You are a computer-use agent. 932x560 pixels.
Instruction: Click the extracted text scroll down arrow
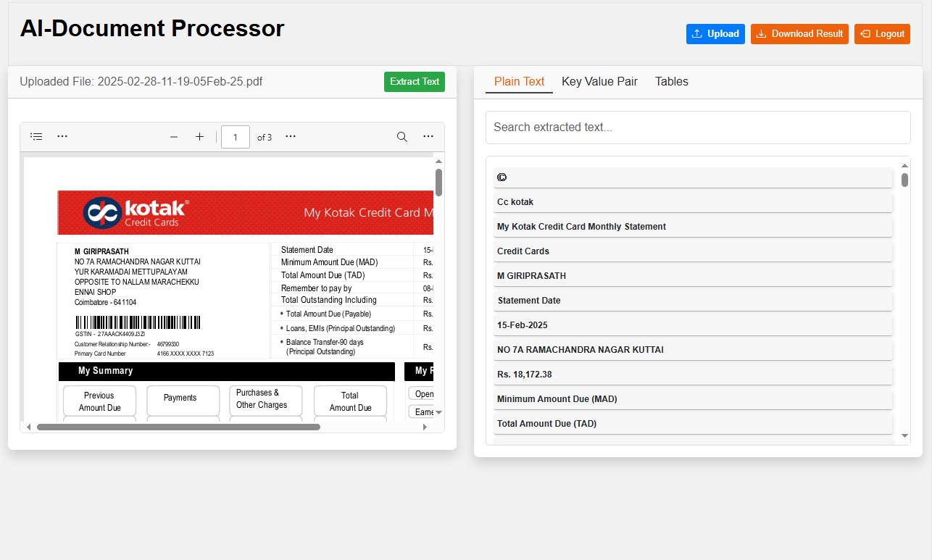click(x=904, y=435)
